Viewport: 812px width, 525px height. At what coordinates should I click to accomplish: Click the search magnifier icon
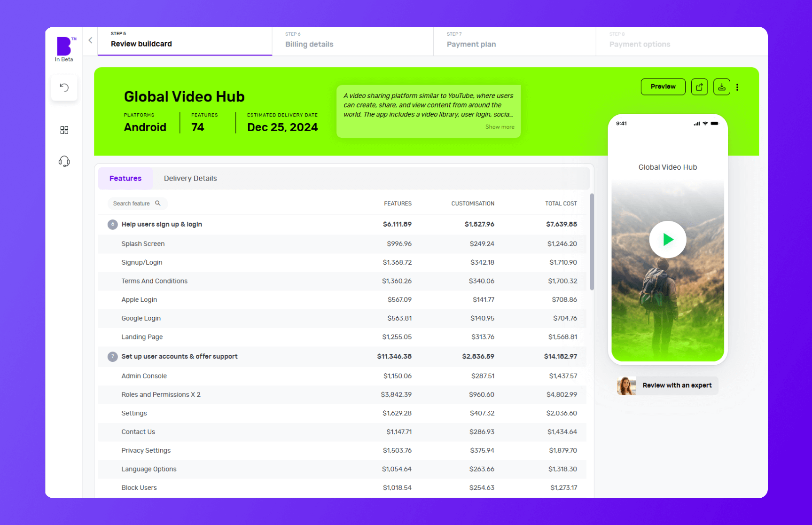[x=158, y=204]
